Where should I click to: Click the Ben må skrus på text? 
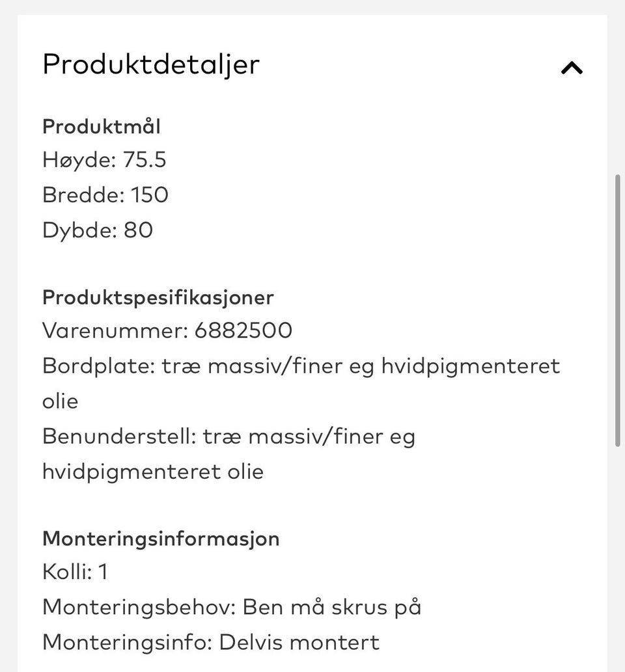click(x=332, y=608)
